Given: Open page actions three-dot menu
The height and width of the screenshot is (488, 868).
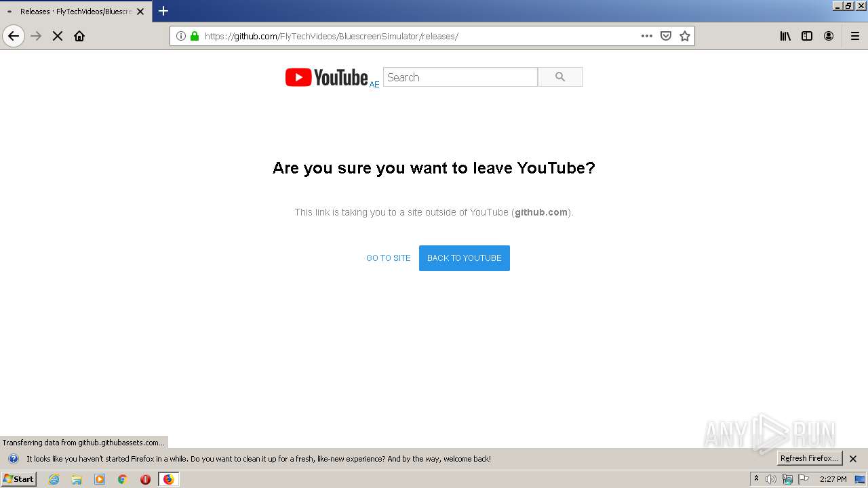Looking at the screenshot, I should (x=646, y=36).
